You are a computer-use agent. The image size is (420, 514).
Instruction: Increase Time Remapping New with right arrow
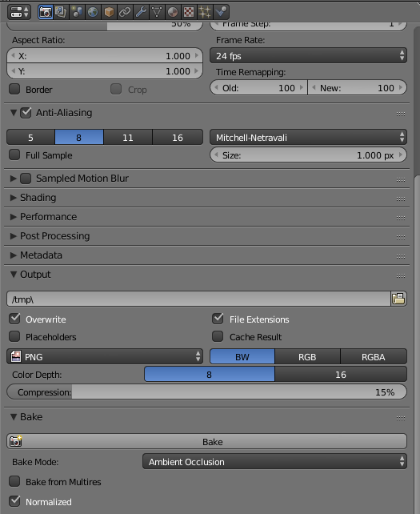pos(400,87)
